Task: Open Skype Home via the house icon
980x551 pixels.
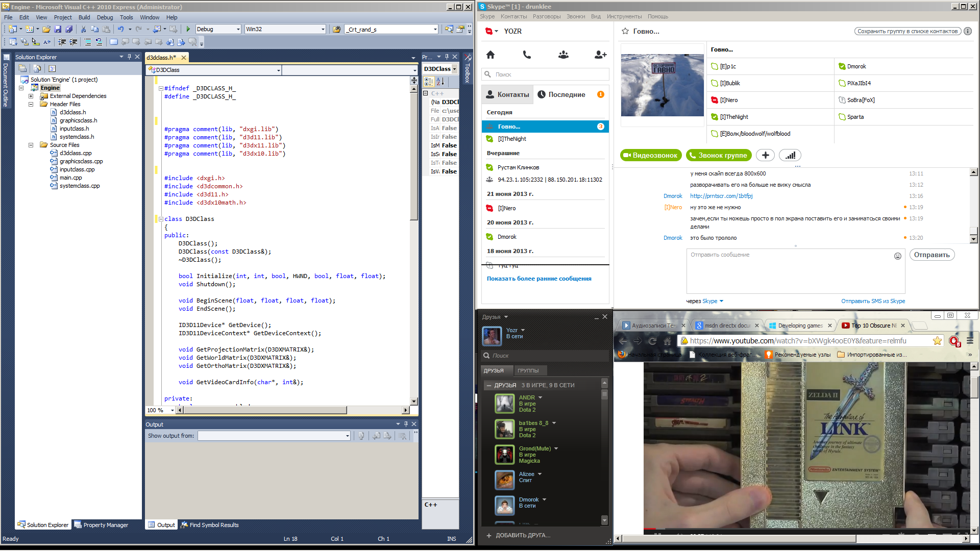Action: point(491,55)
